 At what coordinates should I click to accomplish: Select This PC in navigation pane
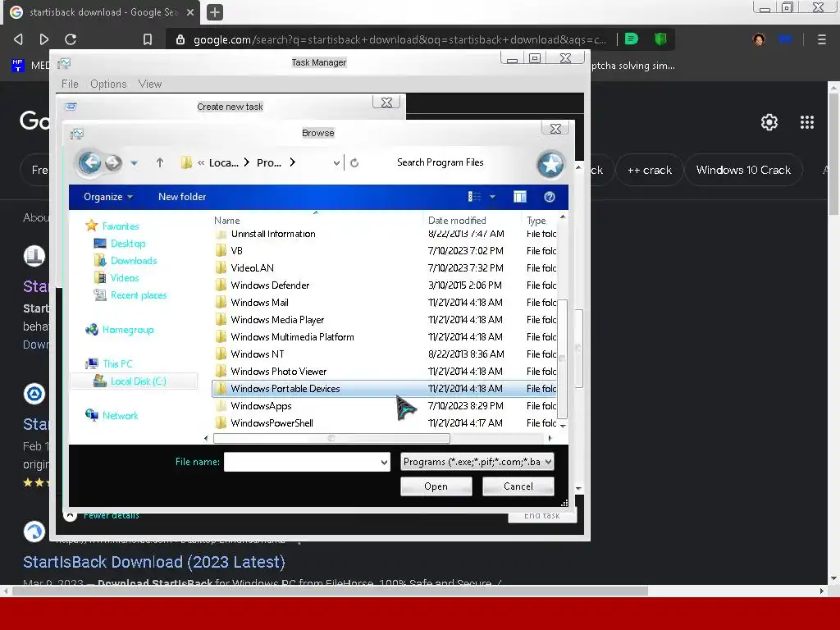click(109, 363)
